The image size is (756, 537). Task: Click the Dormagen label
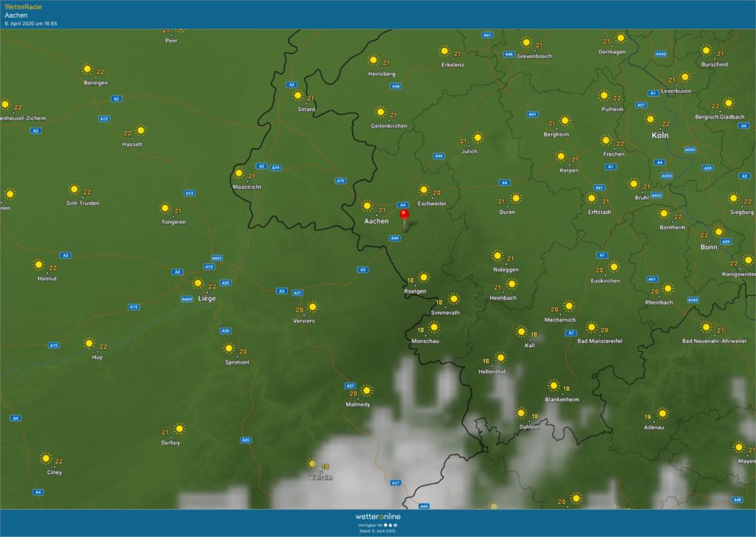[x=612, y=52]
